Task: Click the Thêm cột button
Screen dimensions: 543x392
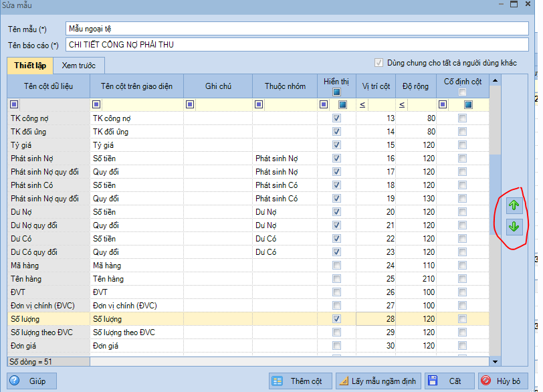Action: pyautogui.click(x=300, y=381)
